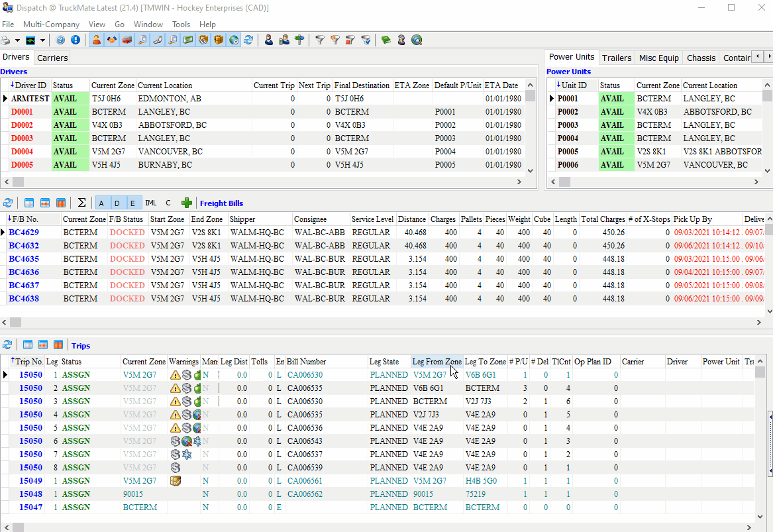Click warning triangle icon on trip 15050 leg 1
Screen dimensions: 773x532
pos(175,375)
